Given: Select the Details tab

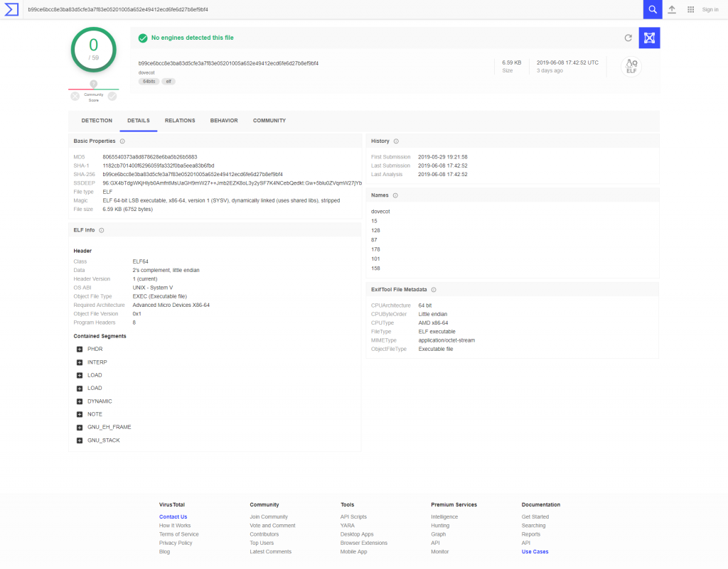Looking at the screenshot, I should (x=139, y=121).
